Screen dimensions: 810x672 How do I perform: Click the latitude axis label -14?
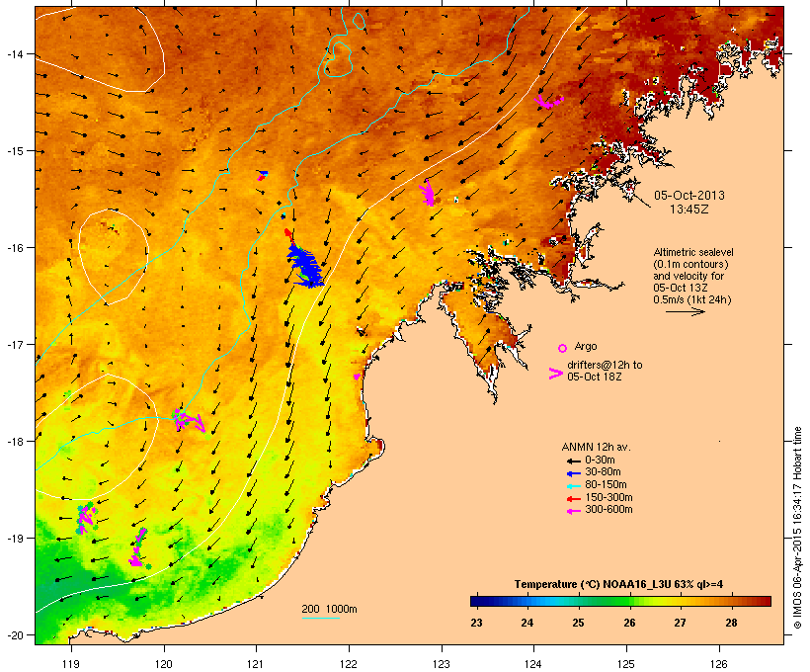point(14,53)
